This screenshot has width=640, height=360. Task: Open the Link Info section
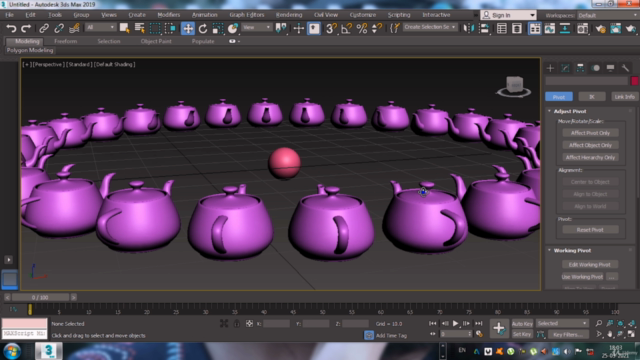624,97
